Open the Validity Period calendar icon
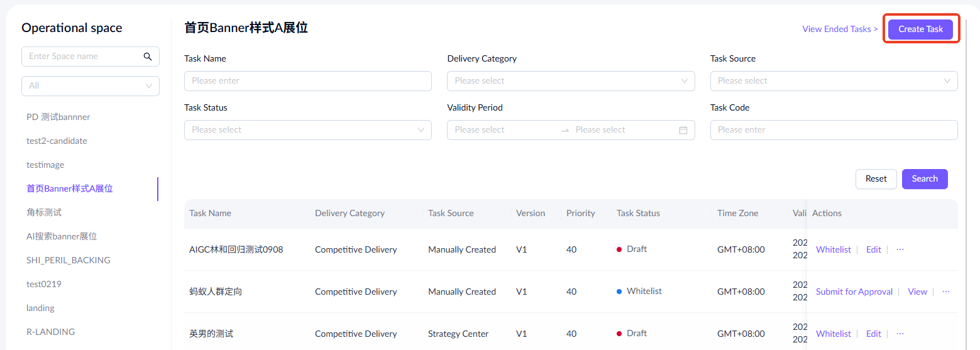 coord(683,130)
